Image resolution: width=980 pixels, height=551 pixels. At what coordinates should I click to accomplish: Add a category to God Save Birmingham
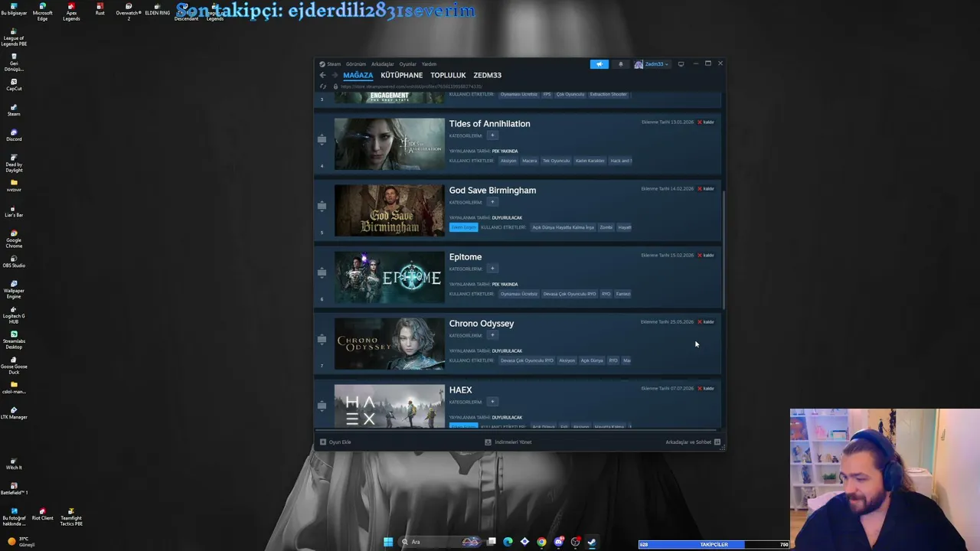point(493,202)
